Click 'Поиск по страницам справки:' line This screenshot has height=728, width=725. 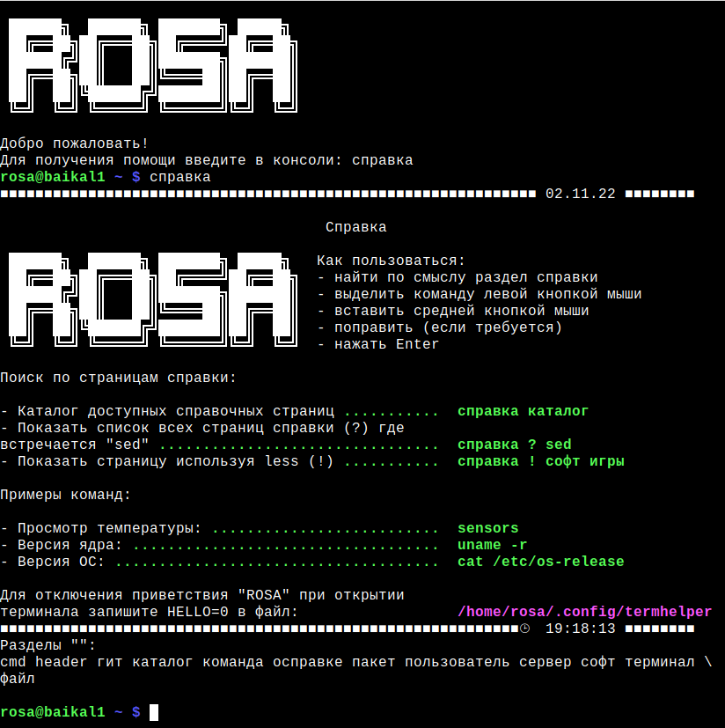coord(119,378)
